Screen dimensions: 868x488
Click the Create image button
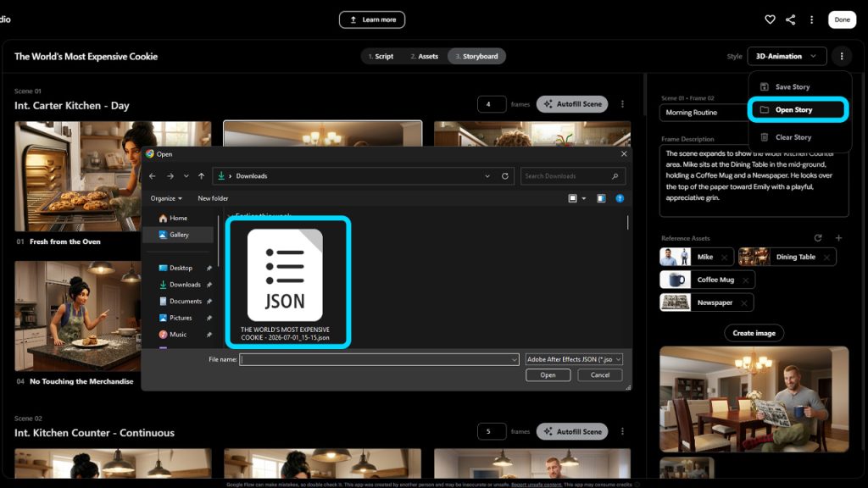tap(754, 333)
